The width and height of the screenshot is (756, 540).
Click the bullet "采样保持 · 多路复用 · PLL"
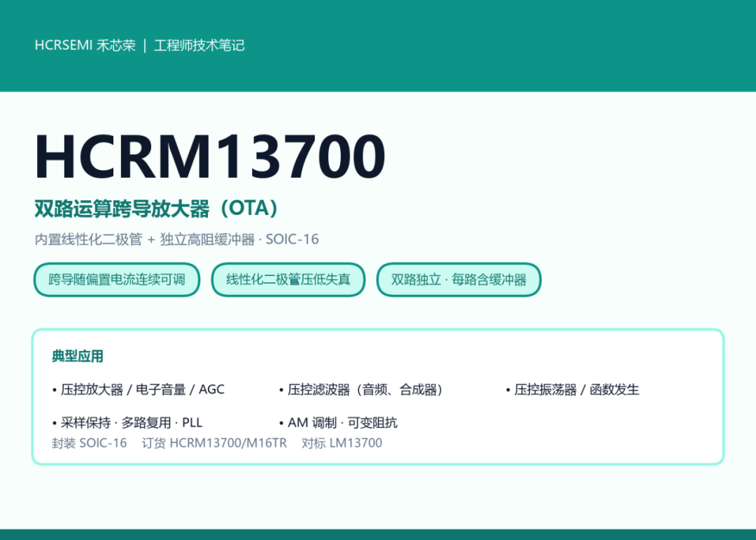pos(127,423)
